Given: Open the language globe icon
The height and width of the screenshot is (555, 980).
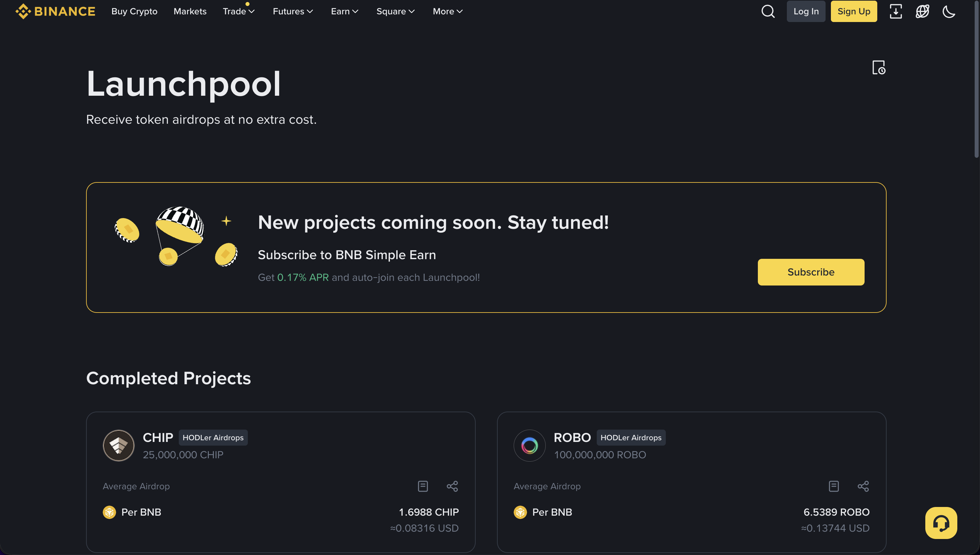Looking at the screenshot, I should point(922,11).
